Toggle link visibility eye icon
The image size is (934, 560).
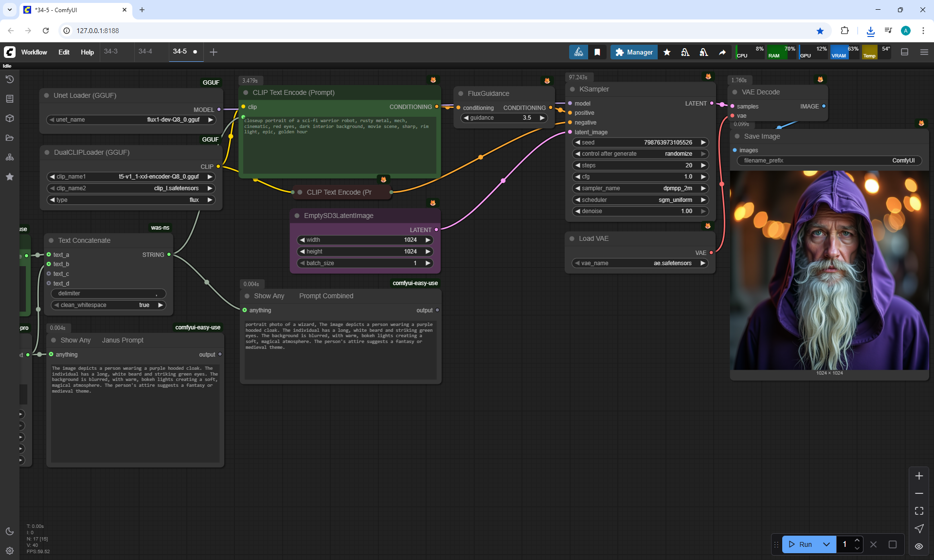919,546
